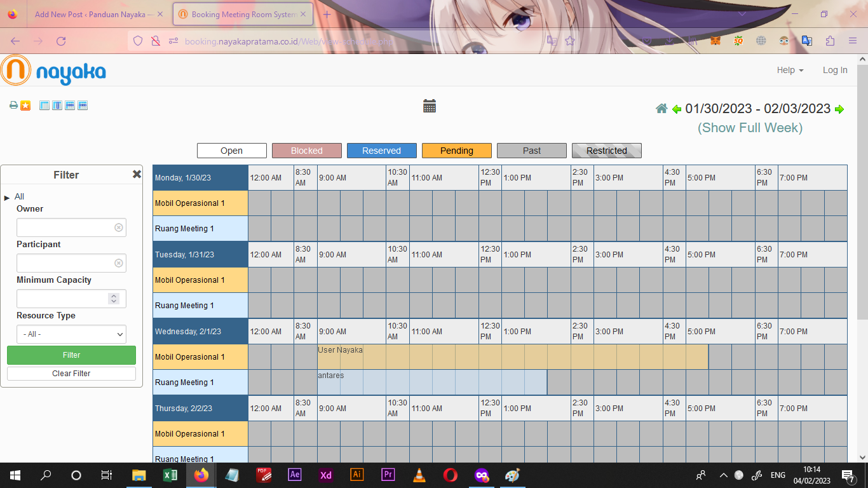Open Excel from the Windows taskbar
868x488 pixels.
point(170,475)
